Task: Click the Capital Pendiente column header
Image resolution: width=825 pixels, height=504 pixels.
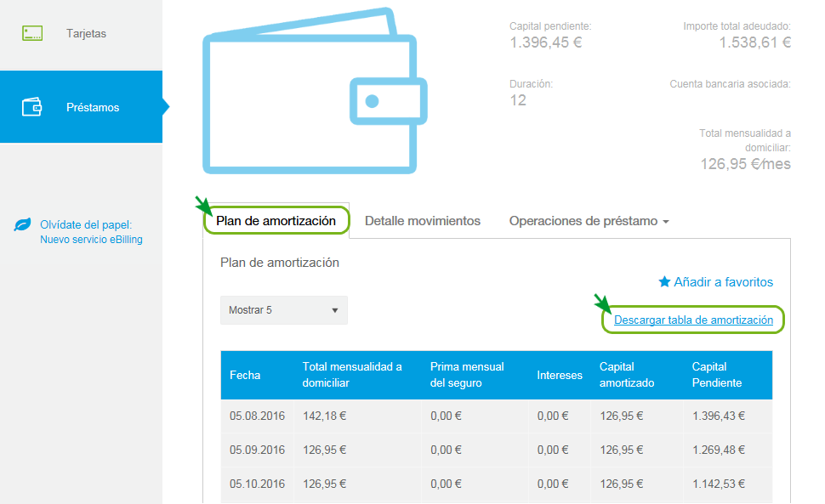Action: point(717,375)
